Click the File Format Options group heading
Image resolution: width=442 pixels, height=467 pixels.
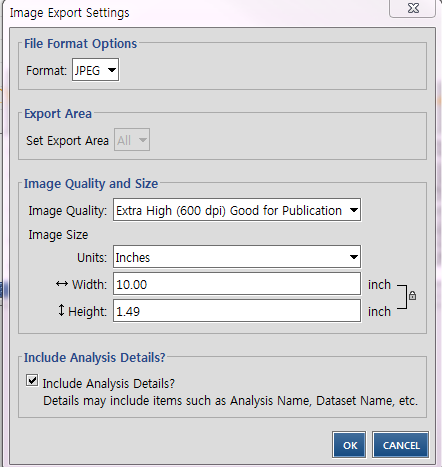[x=80, y=44]
